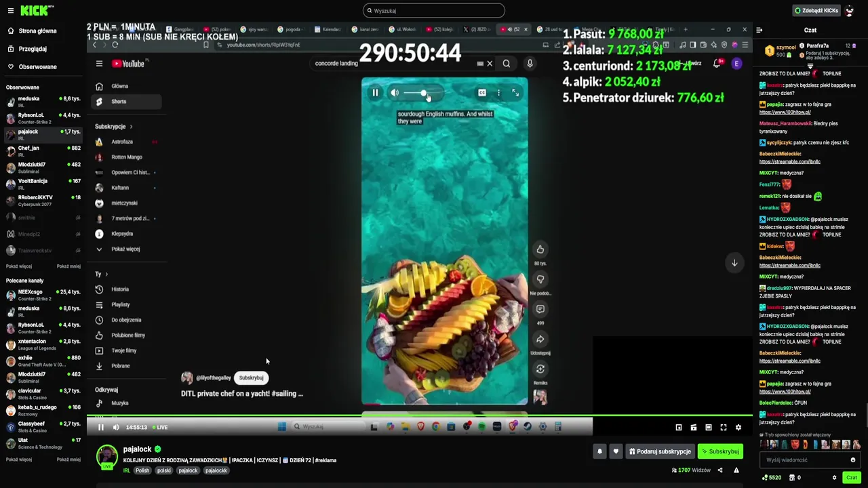Open the Shorts more options menu
Viewport: 868px width, 488px height.
(498, 93)
